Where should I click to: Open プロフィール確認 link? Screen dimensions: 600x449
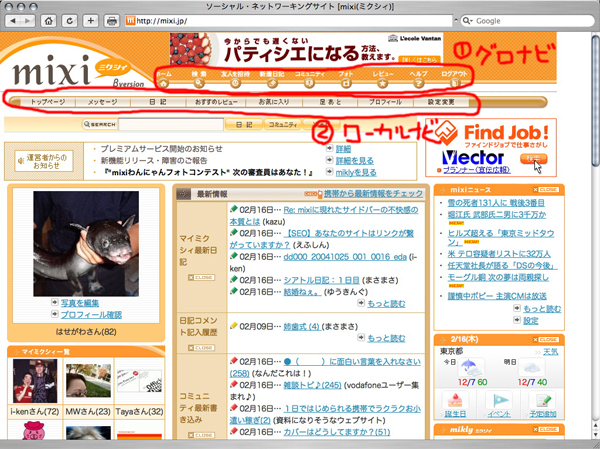(91, 315)
